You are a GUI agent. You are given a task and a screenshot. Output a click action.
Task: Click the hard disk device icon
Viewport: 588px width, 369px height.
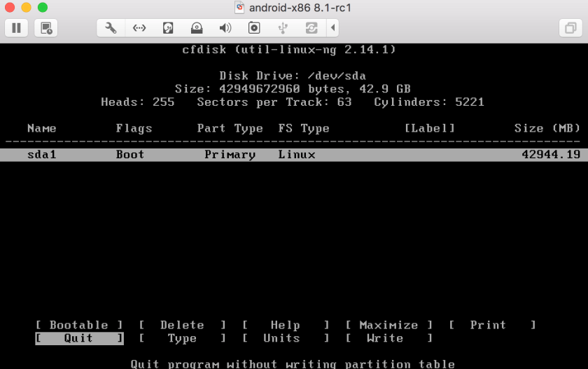point(168,28)
